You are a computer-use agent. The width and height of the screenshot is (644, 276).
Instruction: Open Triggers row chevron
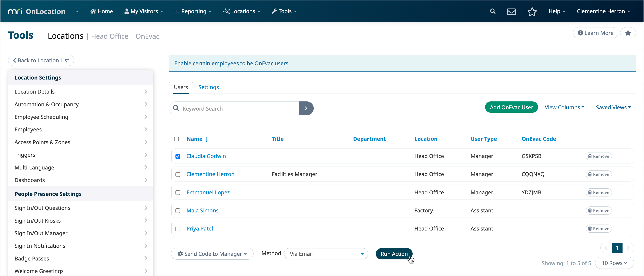coord(146,155)
